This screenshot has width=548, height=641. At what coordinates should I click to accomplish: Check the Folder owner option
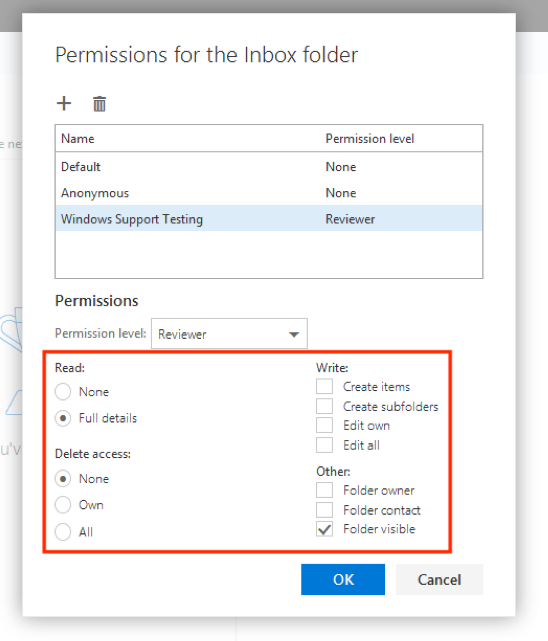(x=324, y=490)
